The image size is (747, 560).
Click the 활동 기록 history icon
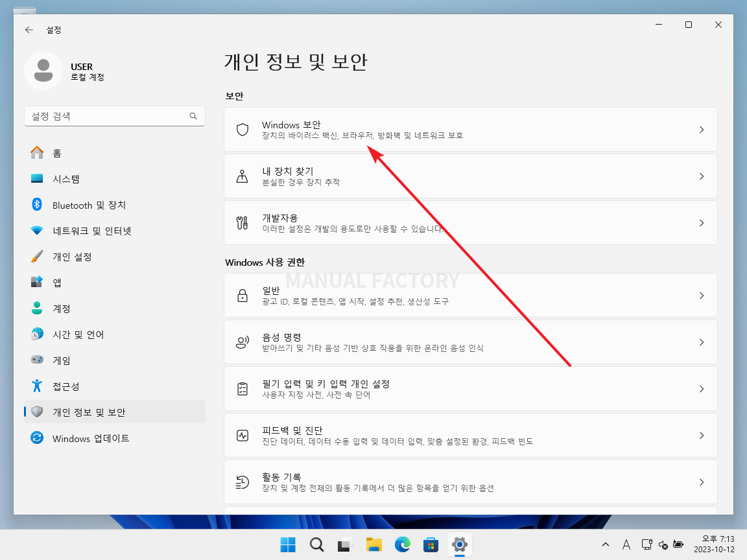[x=243, y=482]
